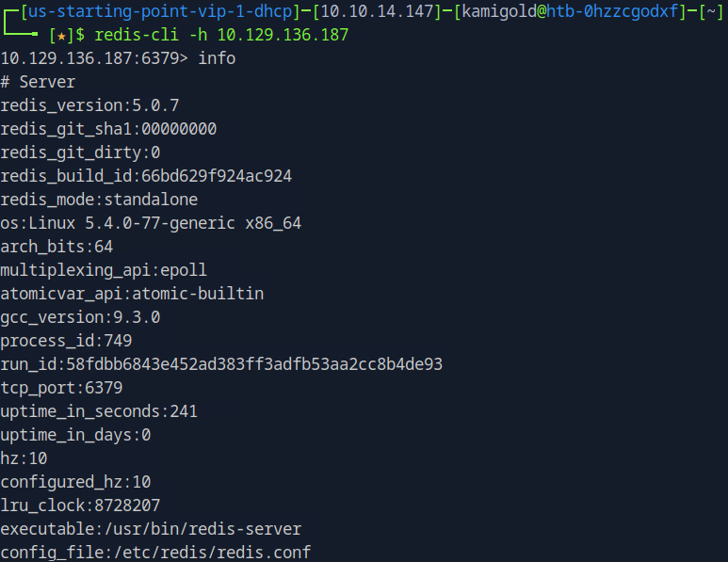Click the run_id hash line
Viewport: 728px width, 562px height.
[221, 364]
